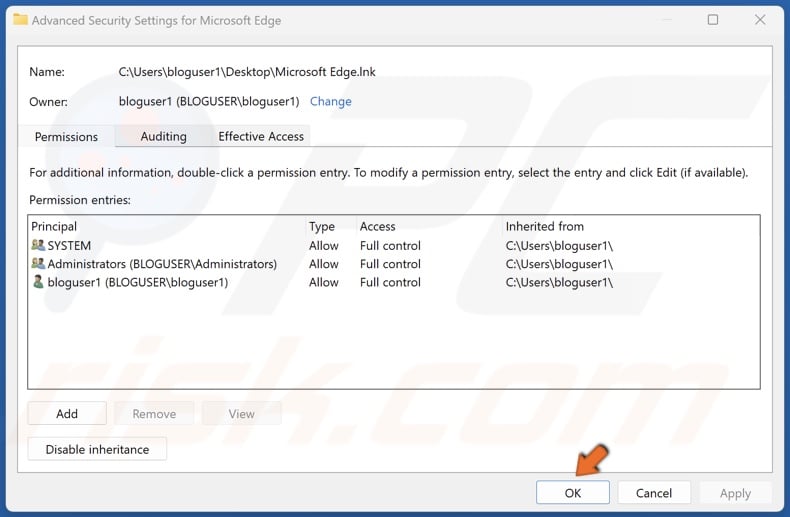
Task: Select the Administrators group icon
Action: click(x=38, y=264)
